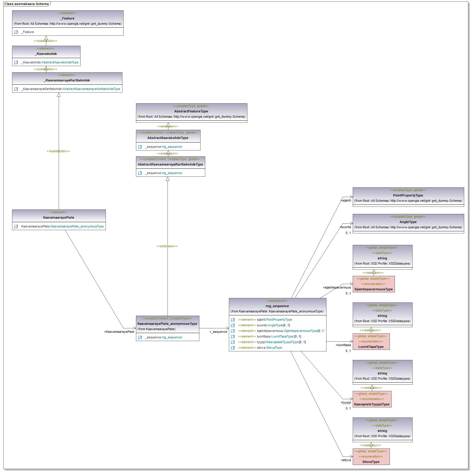Click the attribute icon beside _Feature
Viewport: 476px width, 475px height.
pyautogui.click(x=16, y=32)
